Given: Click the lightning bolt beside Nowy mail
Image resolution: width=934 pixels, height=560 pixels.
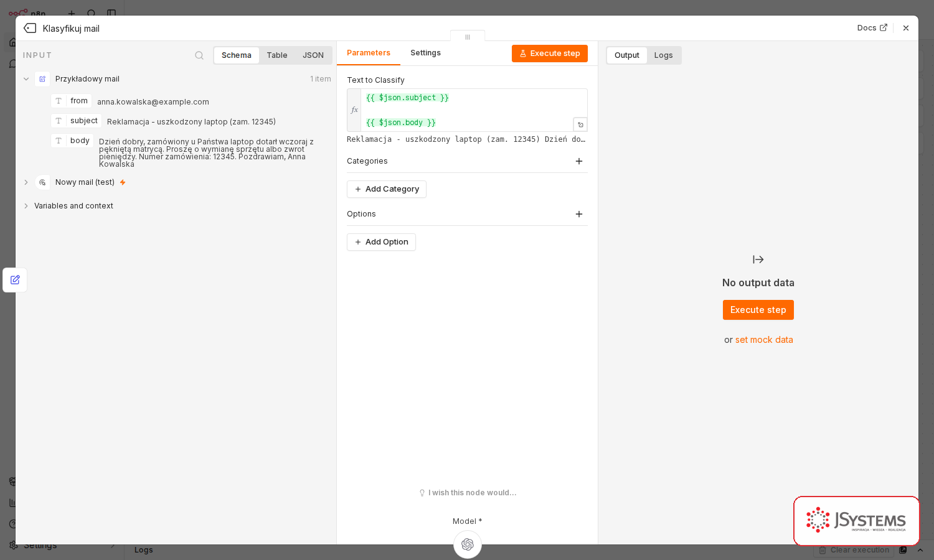Looking at the screenshot, I should tap(123, 182).
